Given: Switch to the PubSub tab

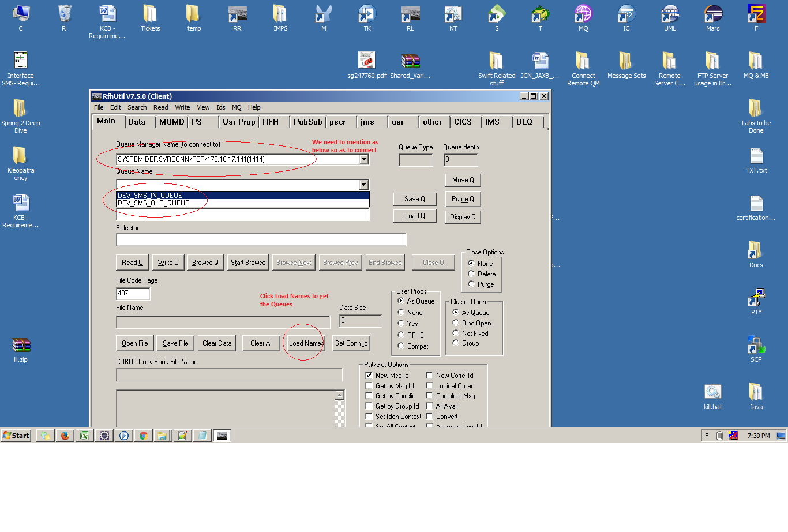Looking at the screenshot, I should [307, 122].
